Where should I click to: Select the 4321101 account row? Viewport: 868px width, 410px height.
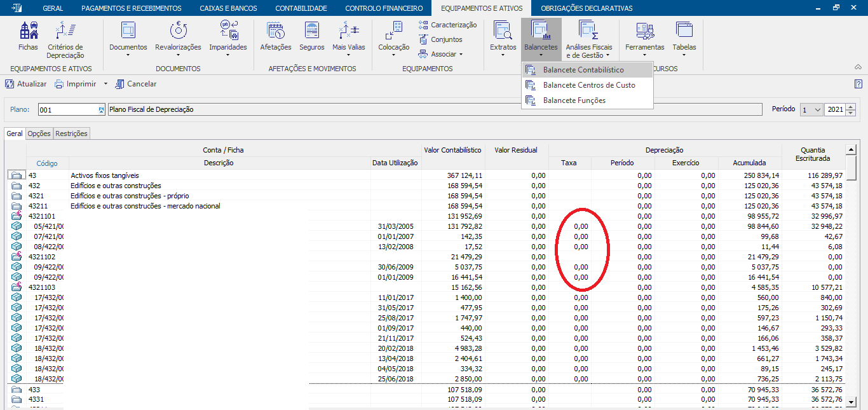pos(41,216)
